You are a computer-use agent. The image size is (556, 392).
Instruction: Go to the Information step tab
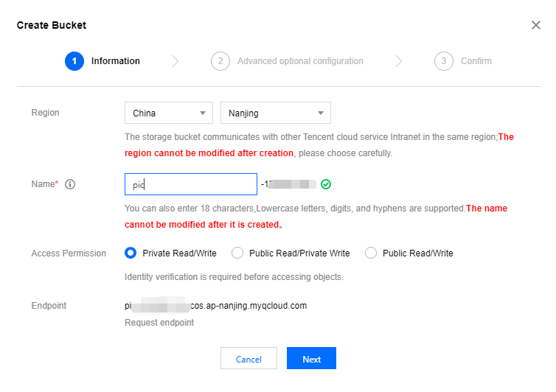point(115,61)
